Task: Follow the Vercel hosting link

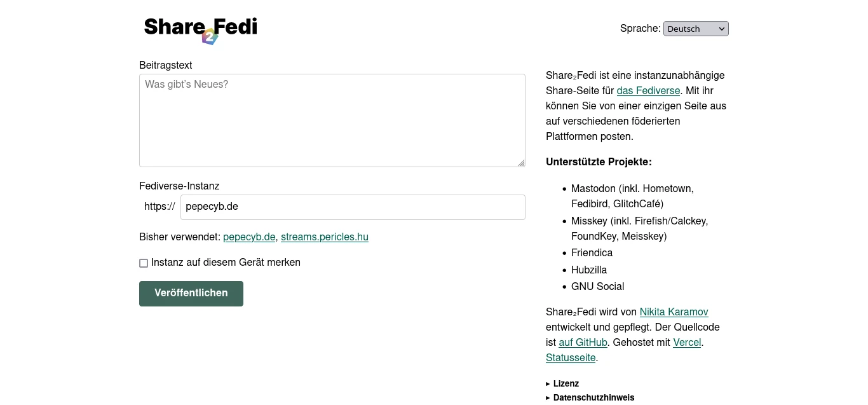Action: coord(687,343)
